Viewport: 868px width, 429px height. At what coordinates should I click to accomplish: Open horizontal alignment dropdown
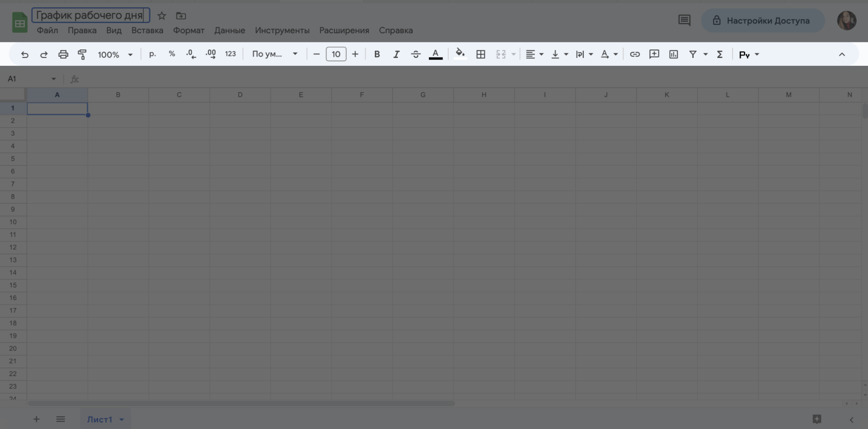pyautogui.click(x=534, y=55)
